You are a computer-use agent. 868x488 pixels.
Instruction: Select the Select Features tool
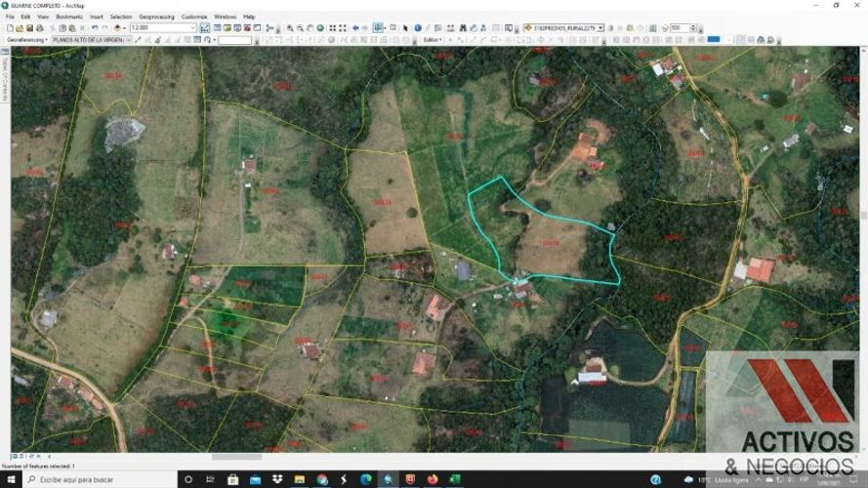[x=379, y=27]
